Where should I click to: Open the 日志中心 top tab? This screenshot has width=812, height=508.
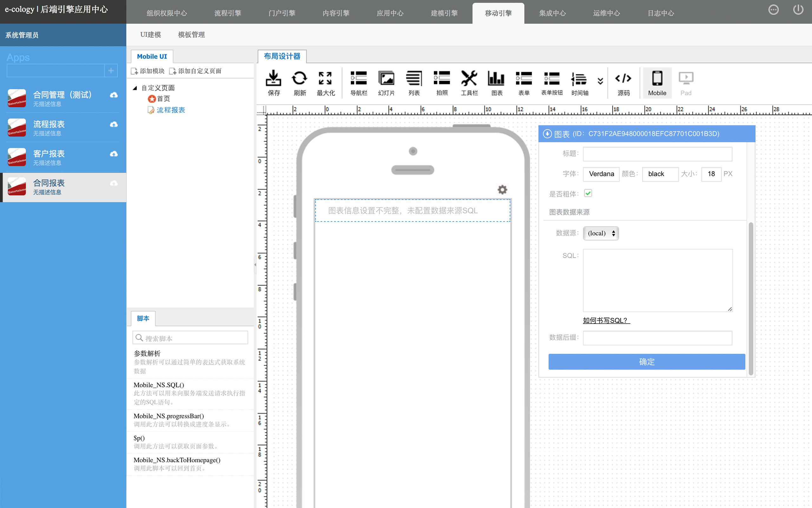pyautogui.click(x=660, y=13)
